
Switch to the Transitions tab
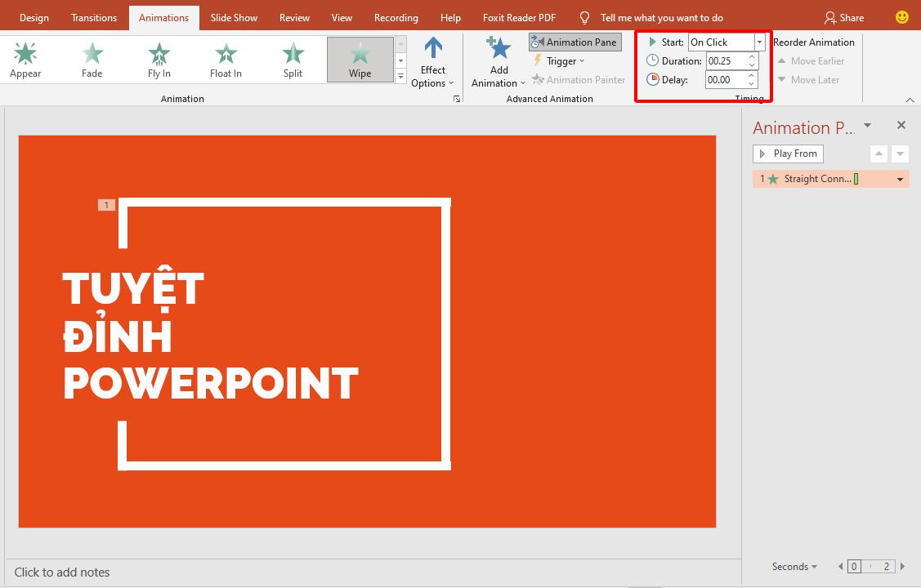pyautogui.click(x=93, y=17)
